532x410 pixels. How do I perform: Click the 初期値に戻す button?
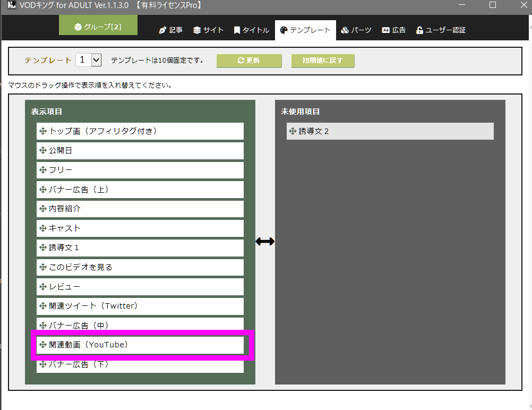click(x=323, y=61)
